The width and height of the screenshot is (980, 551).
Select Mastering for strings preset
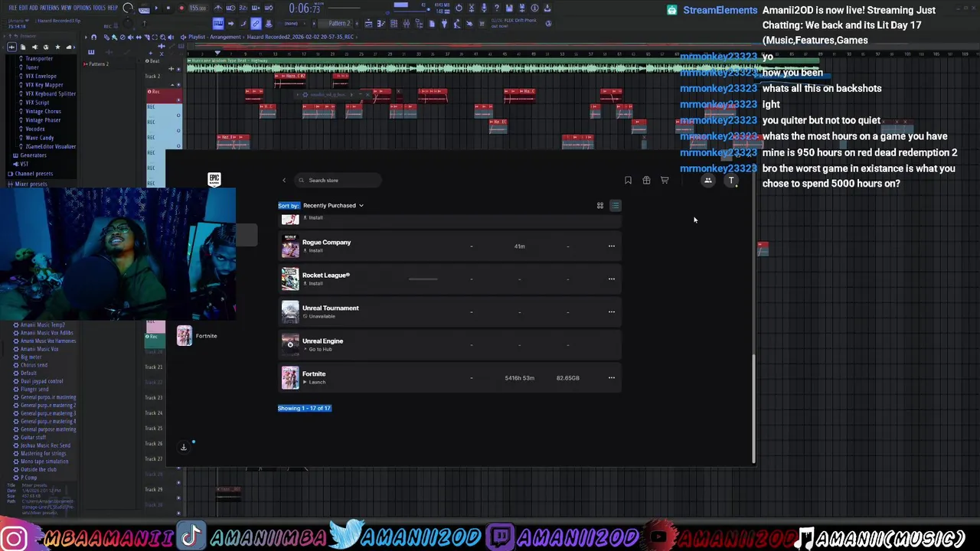point(42,453)
